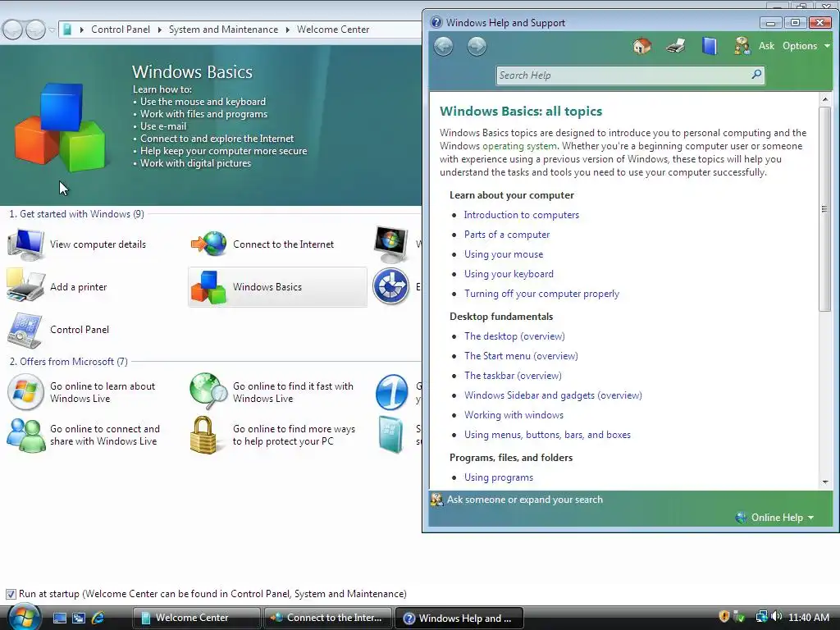Click Help scrollbar down arrow

coord(825,482)
